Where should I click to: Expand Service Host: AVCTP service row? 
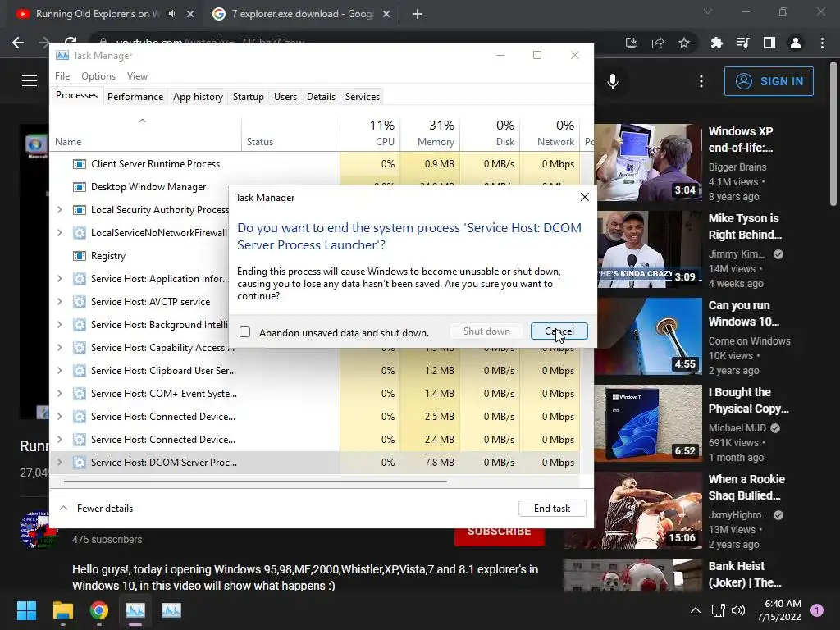pos(59,302)
